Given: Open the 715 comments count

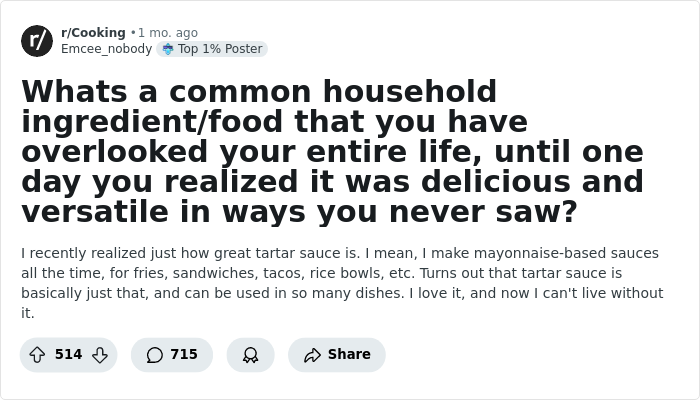Looking at the screenshot, I should [184, 355].
